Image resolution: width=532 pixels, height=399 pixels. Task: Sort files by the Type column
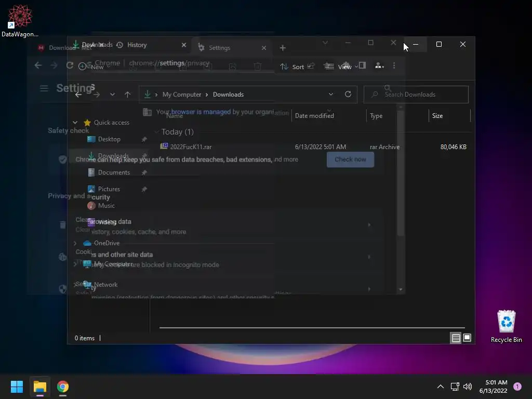coord(376,116)
